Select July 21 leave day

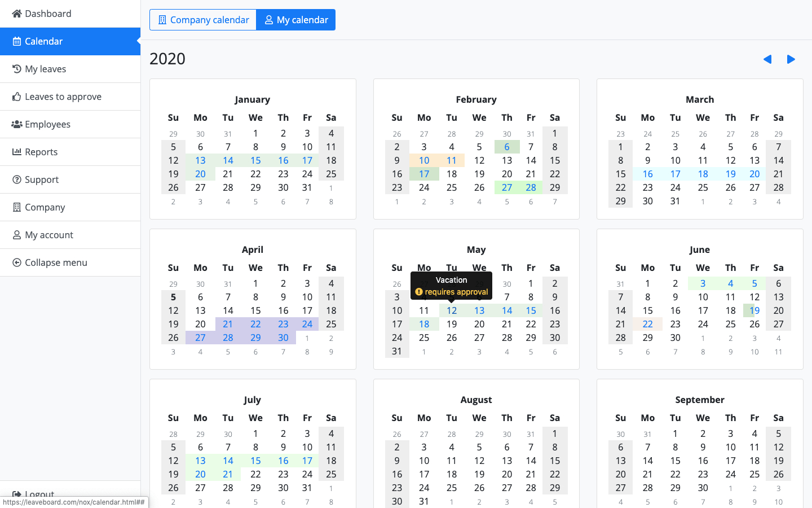228,474
